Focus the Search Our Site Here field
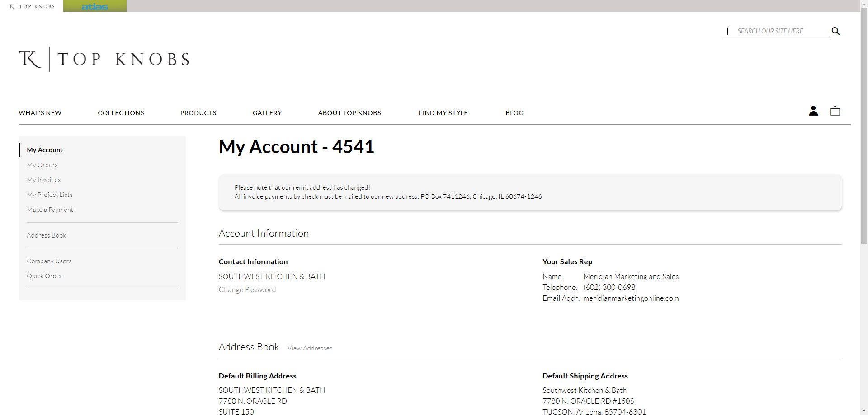 pyautogui.click(x=777, y=31)
